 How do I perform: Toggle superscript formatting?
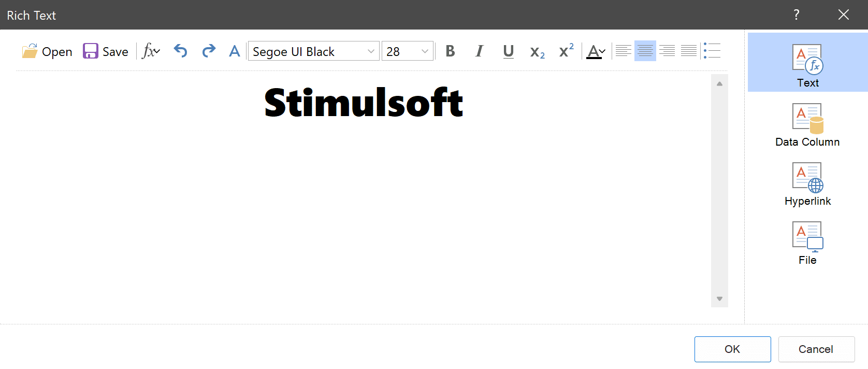coord(567,51)
